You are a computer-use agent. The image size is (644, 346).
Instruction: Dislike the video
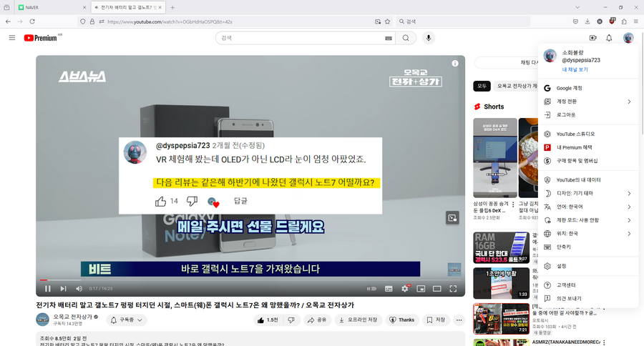(x=291, y=320)
